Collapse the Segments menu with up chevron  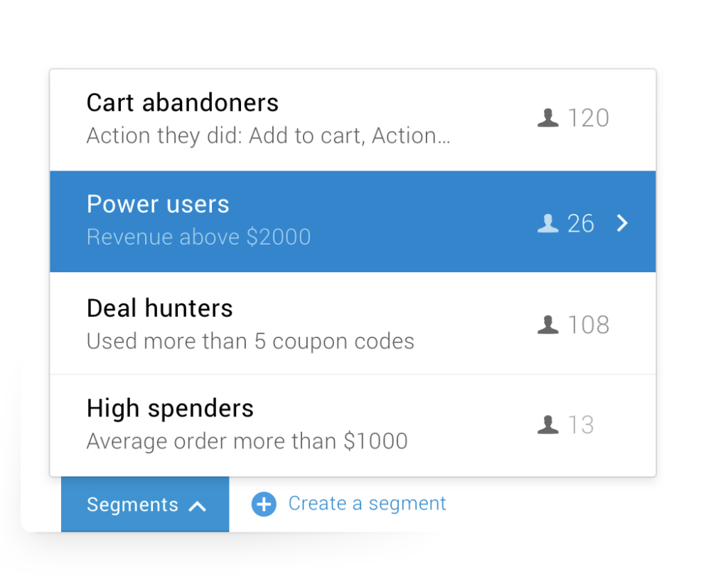pyautogui.click(x=198, y=506)
